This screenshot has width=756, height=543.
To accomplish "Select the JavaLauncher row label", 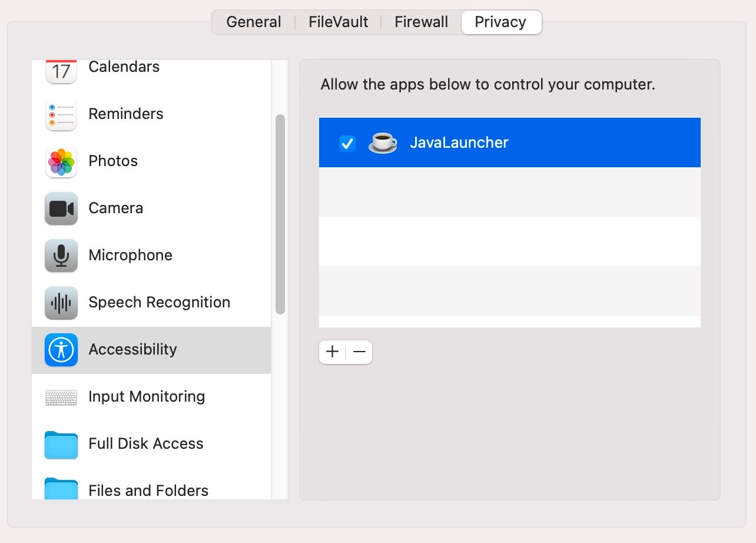I will coord(459,143).
